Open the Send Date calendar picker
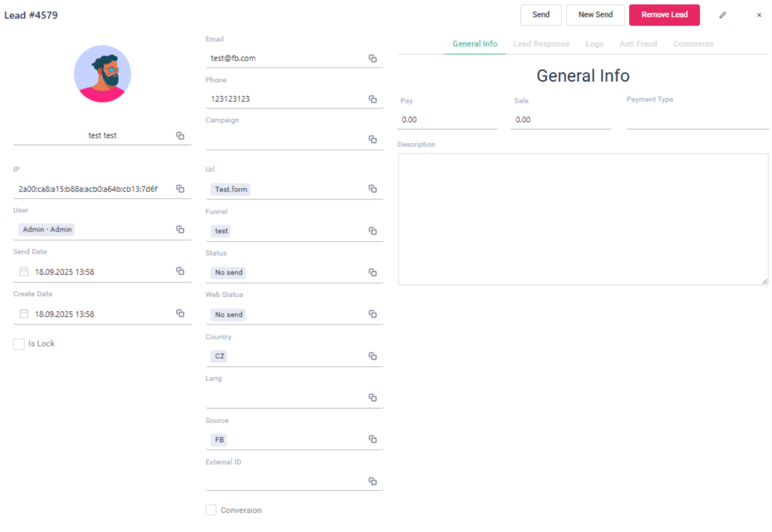The width and height of the screenshot is (772, 532). [x=24, y=272]
